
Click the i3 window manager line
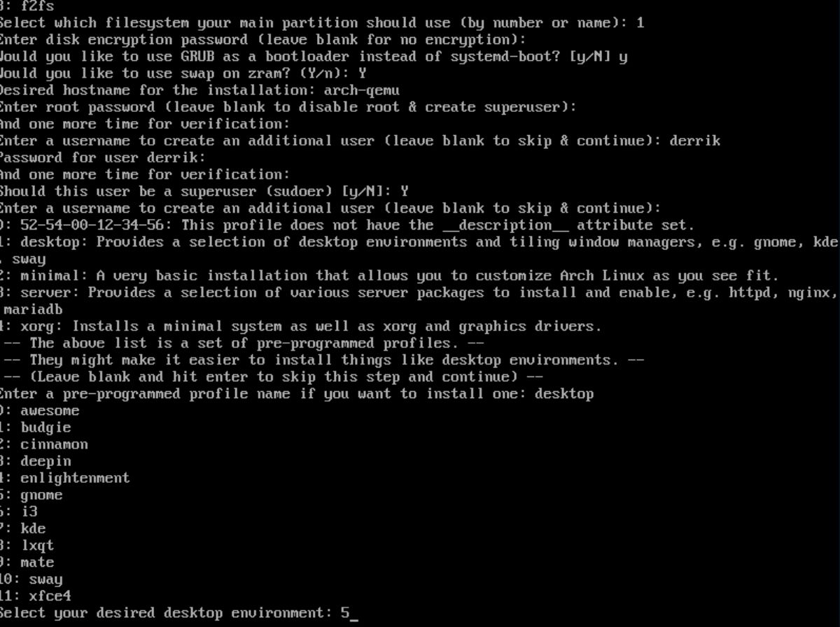click(19, 512)
